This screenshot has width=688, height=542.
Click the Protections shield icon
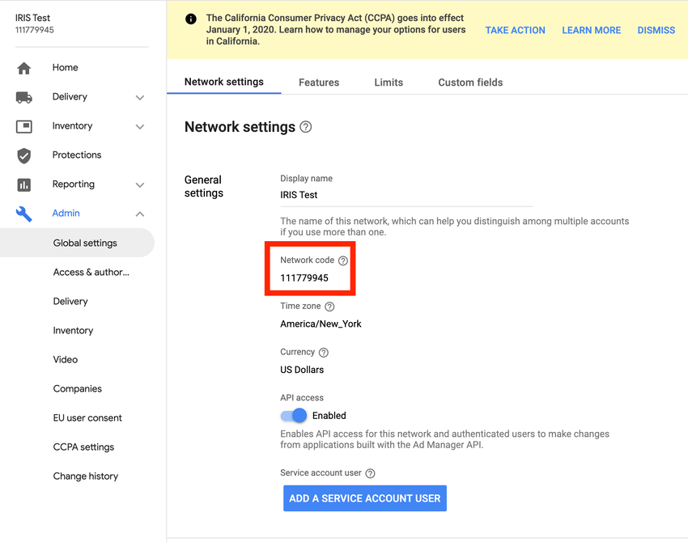click(24, 155)
